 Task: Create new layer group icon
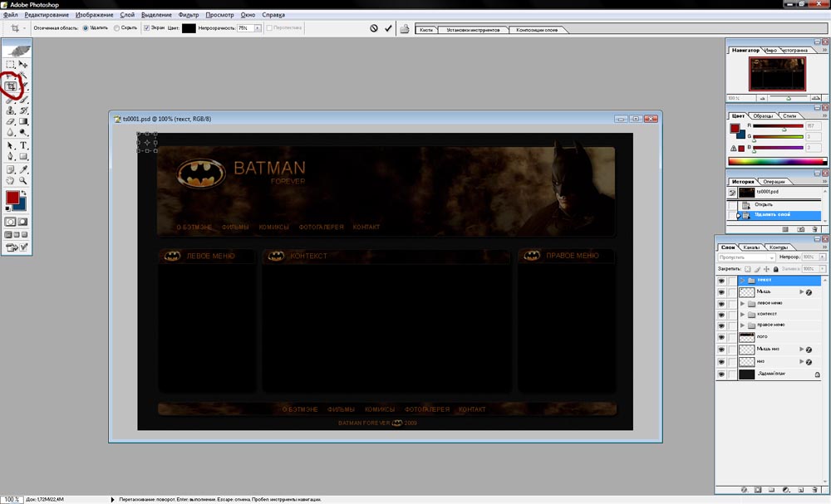(772, 490)
